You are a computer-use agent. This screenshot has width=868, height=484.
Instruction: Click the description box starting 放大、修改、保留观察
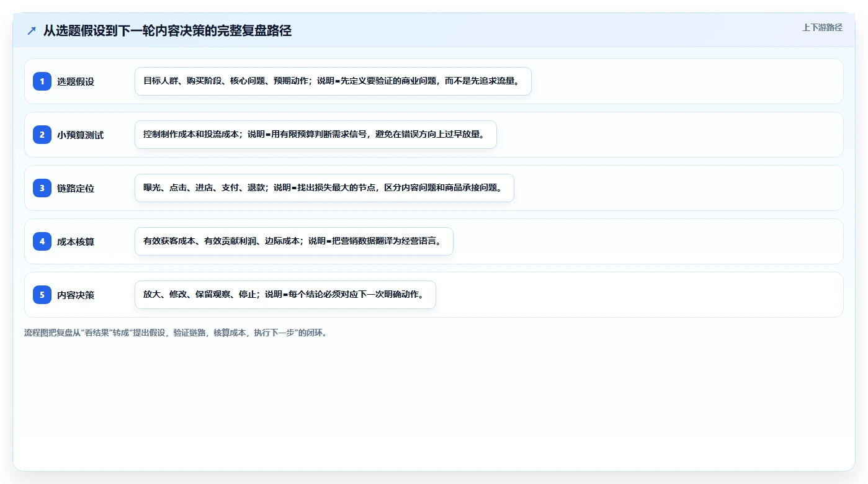(285, 295)
